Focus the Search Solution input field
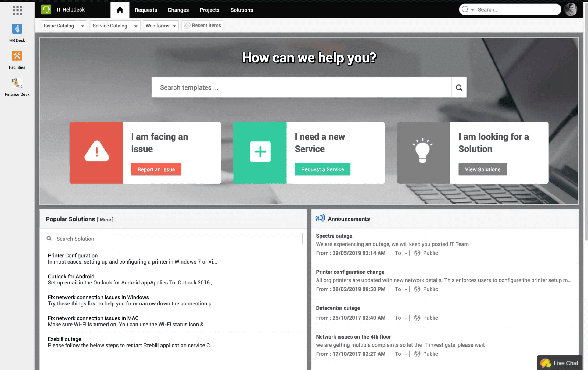Screen dimensions: 588x370 point(173,239)
